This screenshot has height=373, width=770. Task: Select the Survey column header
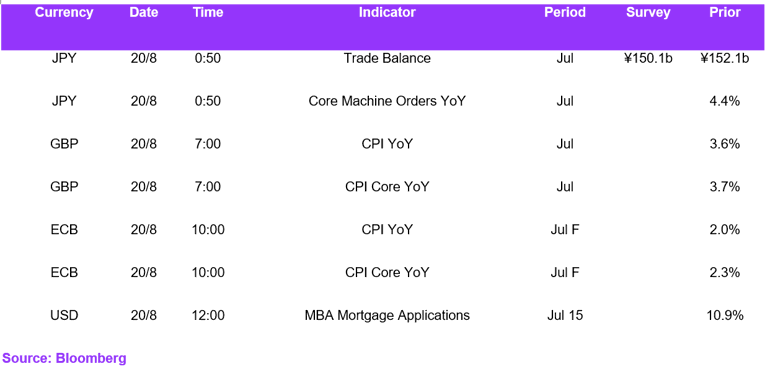(648, 12)
